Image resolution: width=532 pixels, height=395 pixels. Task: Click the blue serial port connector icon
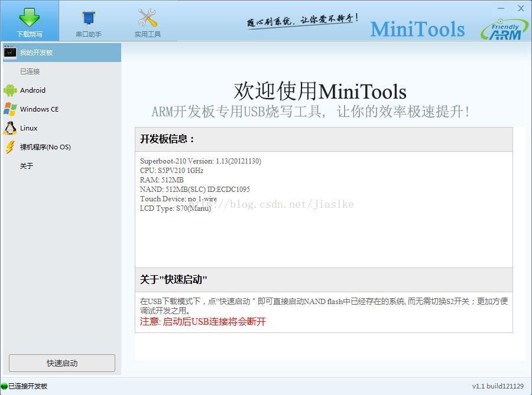click(89, 18)
